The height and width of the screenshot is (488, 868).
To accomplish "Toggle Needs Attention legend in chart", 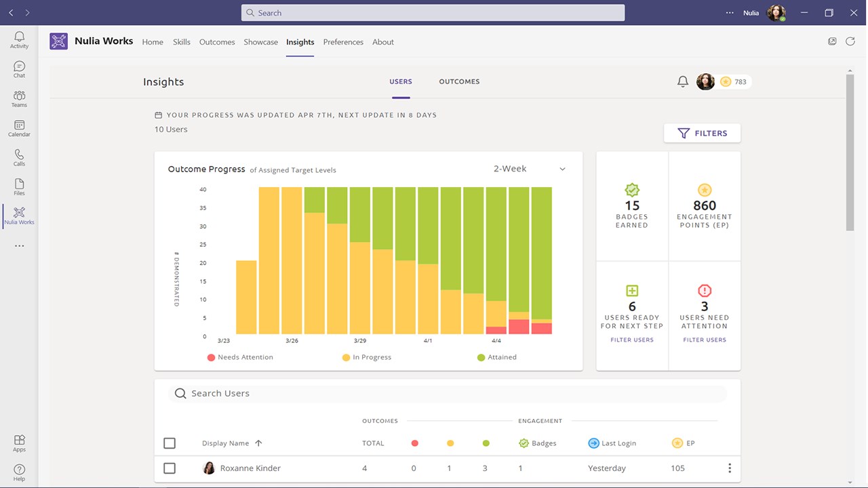I will (240, 357).
